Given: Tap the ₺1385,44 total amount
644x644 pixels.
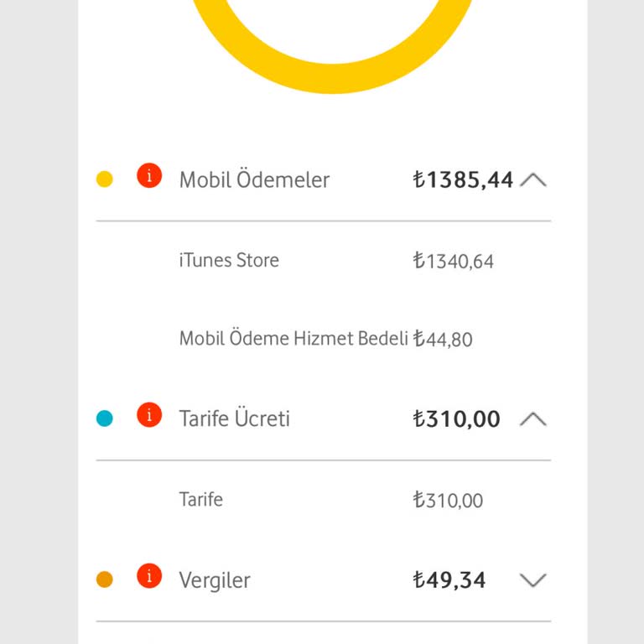Looking at the screenshot, I should tap(463, 179).
